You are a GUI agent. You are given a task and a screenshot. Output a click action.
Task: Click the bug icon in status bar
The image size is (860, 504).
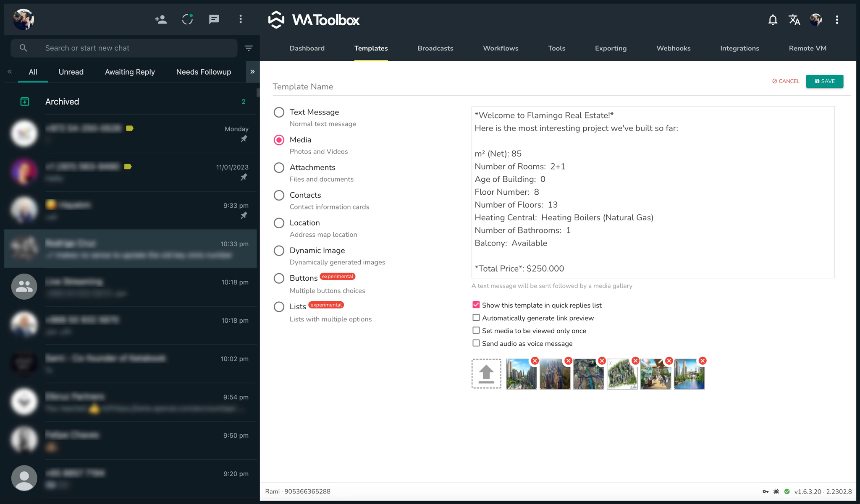(776, 491)
